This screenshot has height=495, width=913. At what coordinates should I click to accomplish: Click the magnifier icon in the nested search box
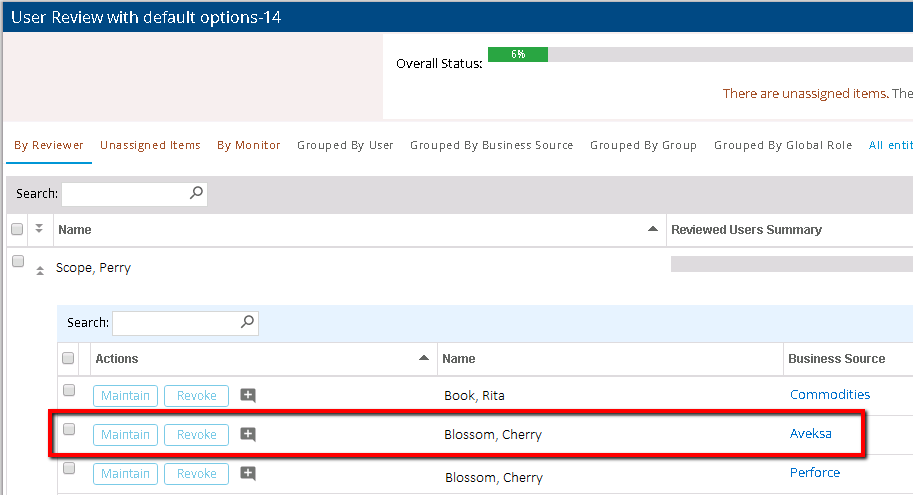[x=247, y=323]
